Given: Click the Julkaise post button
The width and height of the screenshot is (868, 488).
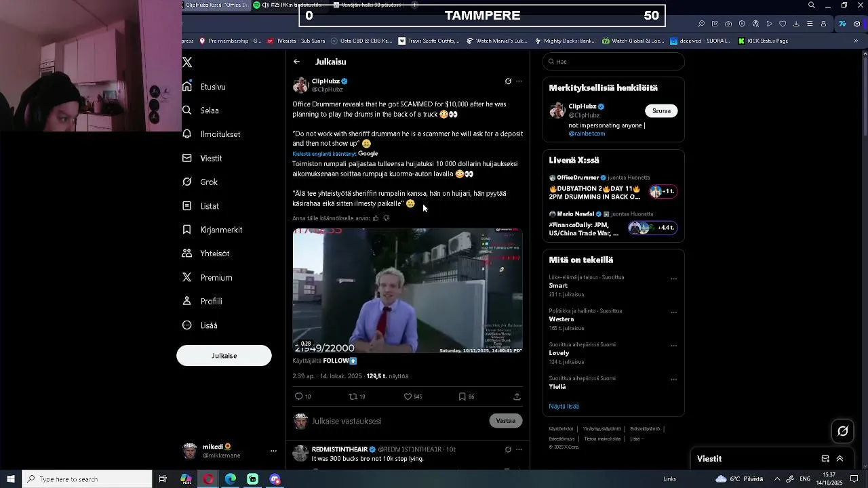Looking at the screenshot, I should point(224,356).
